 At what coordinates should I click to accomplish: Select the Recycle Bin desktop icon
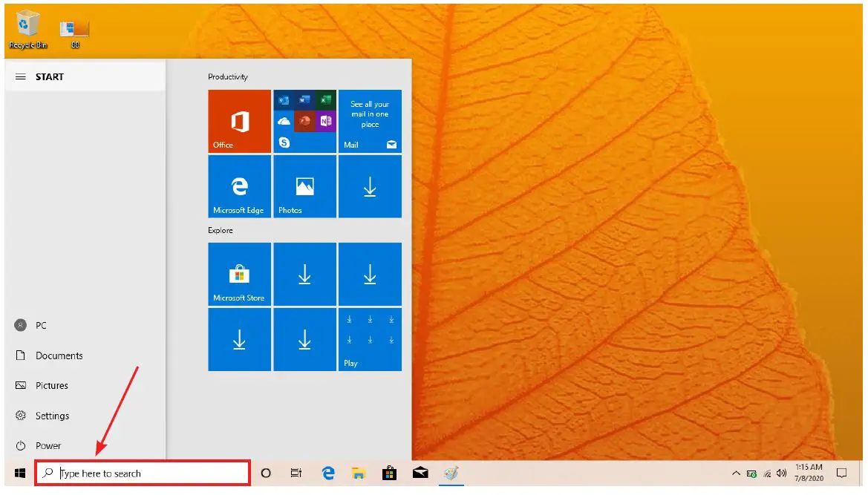(27, 29)
